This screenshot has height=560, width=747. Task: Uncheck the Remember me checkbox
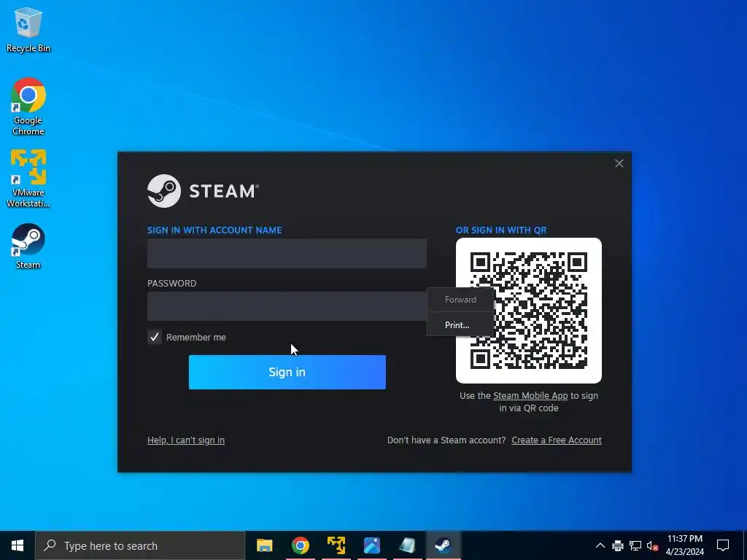pyautogui.click(x=155, y=337)
